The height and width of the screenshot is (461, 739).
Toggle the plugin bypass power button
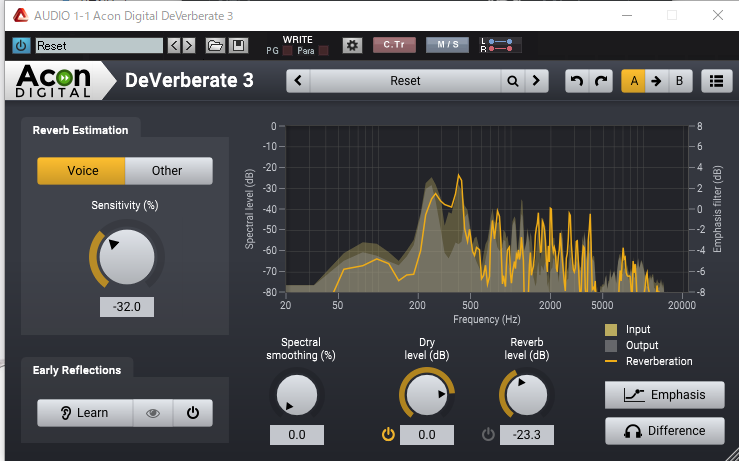(x=21, y=46)
